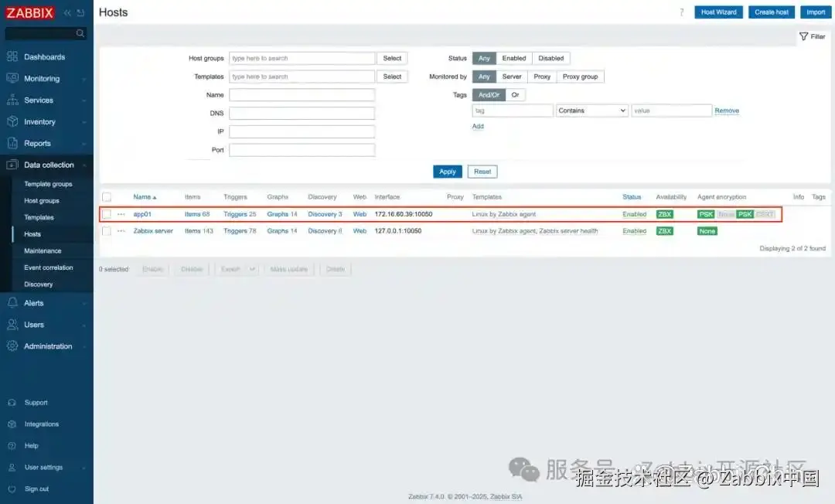Click Select next to Templates field
The width and height of the screenshot is (835, 504).
pos(392,77)
